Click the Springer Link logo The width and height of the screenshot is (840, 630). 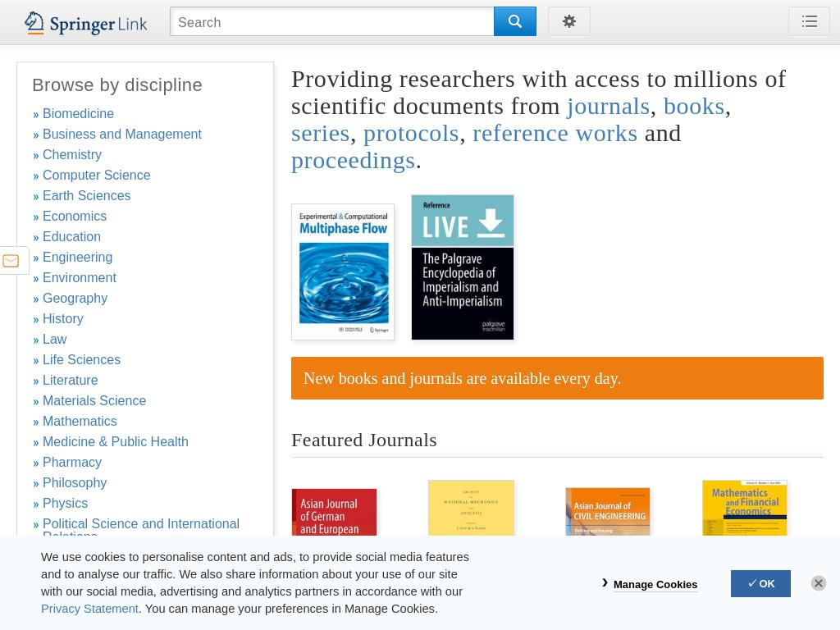click(x=86, y=23)
